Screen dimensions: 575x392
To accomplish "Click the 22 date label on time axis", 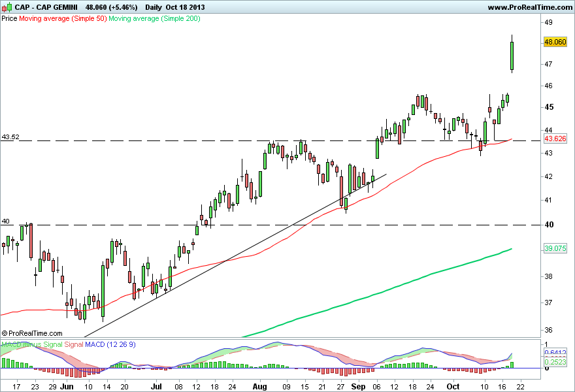I will tap(520, 387).
